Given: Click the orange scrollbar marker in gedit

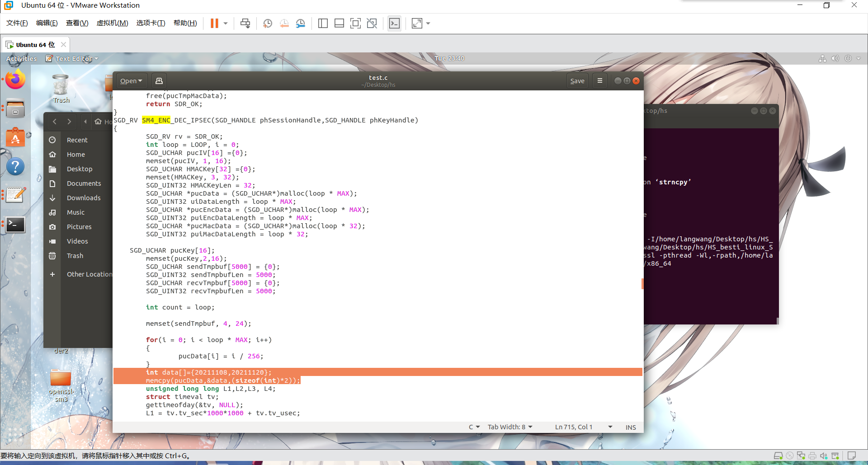Looking at the screenshot, I should (x=642, y=283).
